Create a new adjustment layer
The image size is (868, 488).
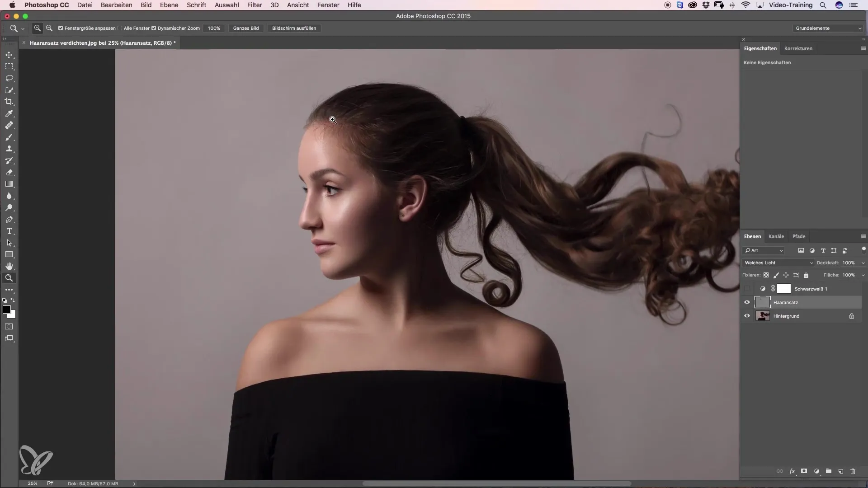click(x=816, y=471)
